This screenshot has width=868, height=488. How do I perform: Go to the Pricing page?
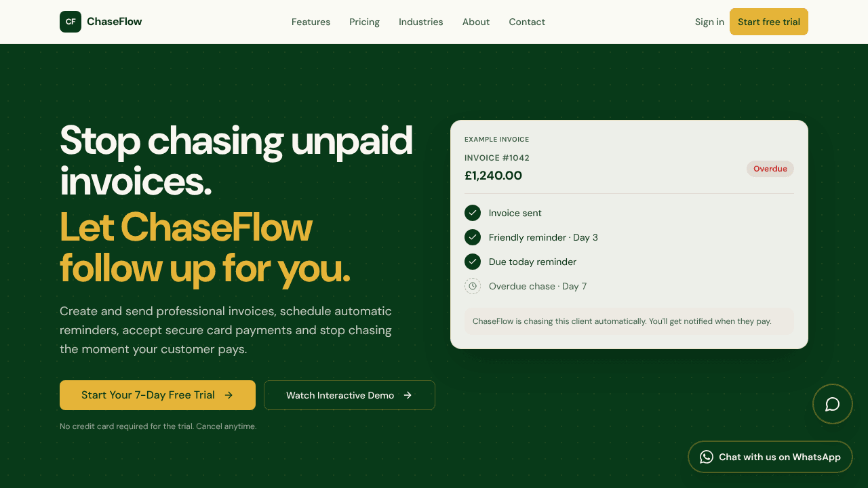[364, 22]
